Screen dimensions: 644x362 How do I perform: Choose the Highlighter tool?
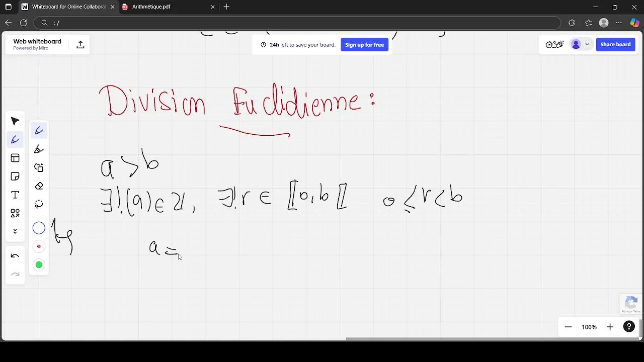pos(39,149)
